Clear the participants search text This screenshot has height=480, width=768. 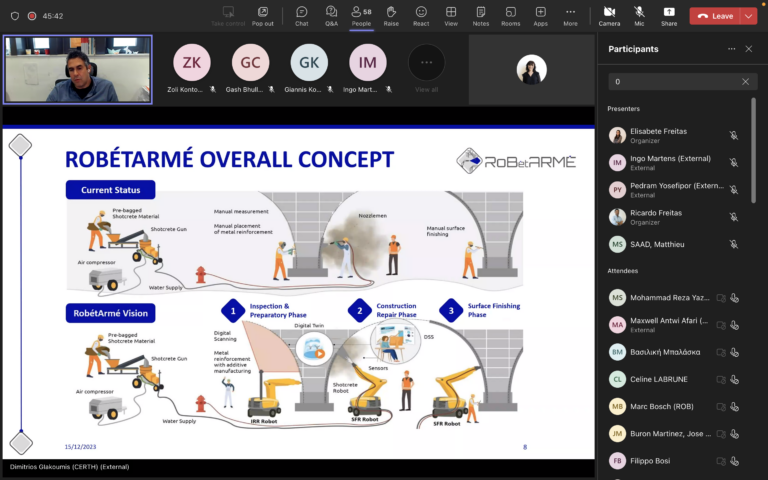click(745, 81)
